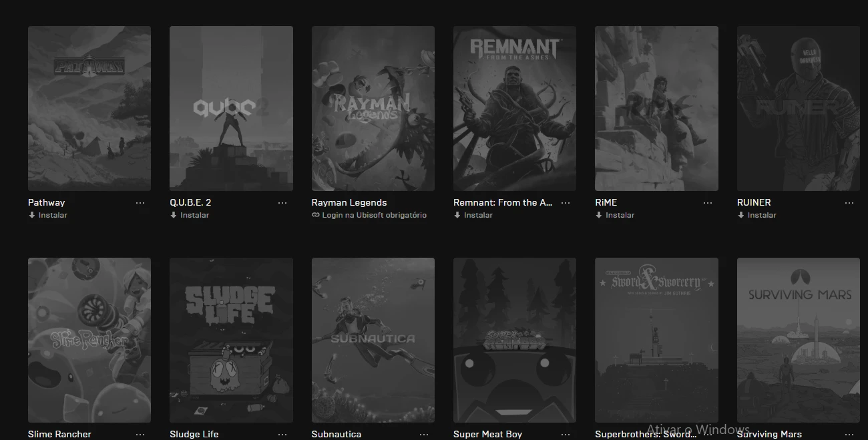Select the 'RUINER' title text

click(754, 202)
